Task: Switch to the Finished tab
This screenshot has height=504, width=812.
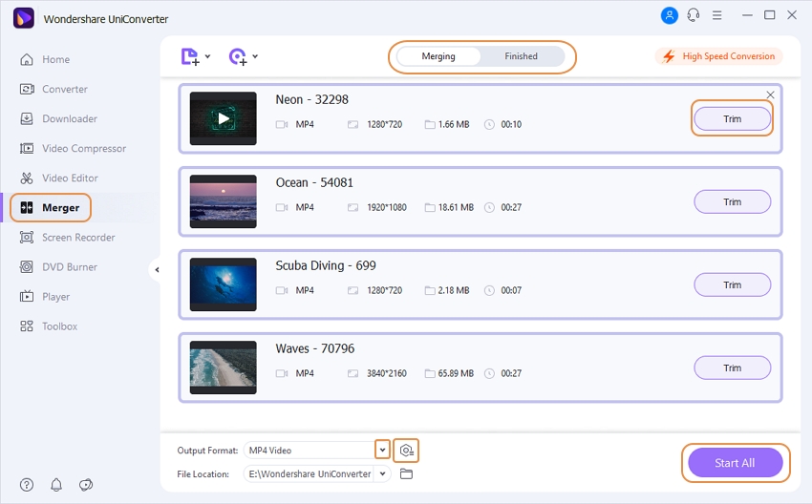Action: pos(521,56)
